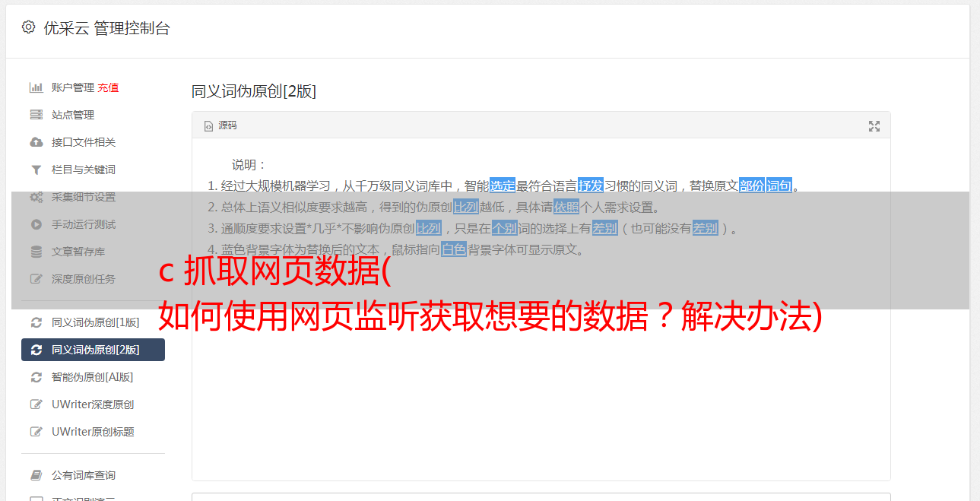
Task: Click the red 充值 recharge link
Action: tap(108, 87)
